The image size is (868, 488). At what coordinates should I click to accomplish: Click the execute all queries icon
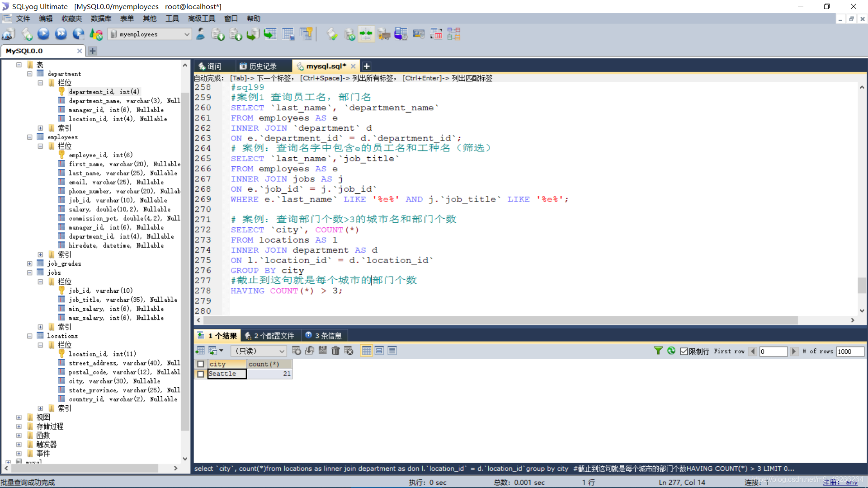[x=61, y=34]
